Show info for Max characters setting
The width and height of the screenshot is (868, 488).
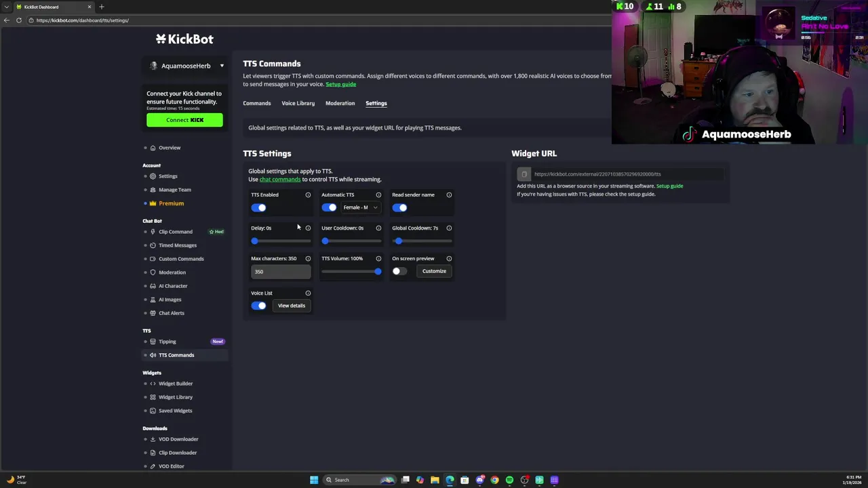(308, 259)
